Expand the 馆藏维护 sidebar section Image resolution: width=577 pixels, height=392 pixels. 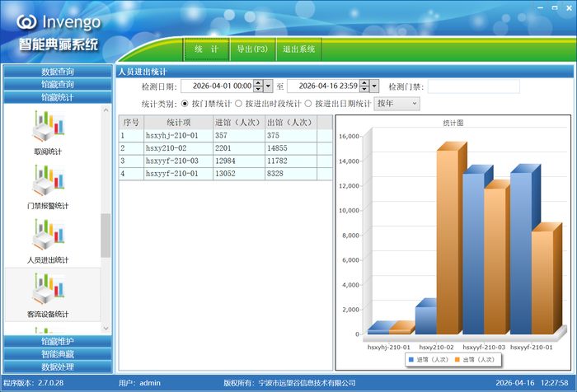tap(58, 341)
